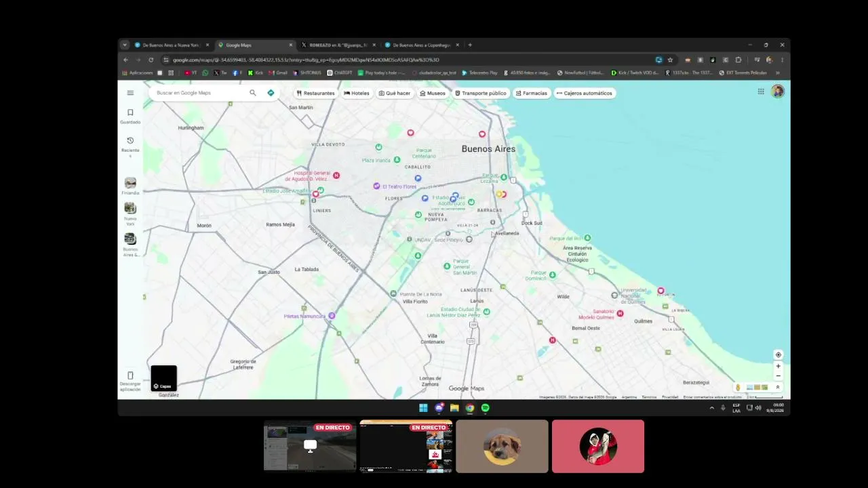The image size is (868, 488).
Task: Zoom in with the plus button
Action: pyautogui.click(x=778, y=366)
